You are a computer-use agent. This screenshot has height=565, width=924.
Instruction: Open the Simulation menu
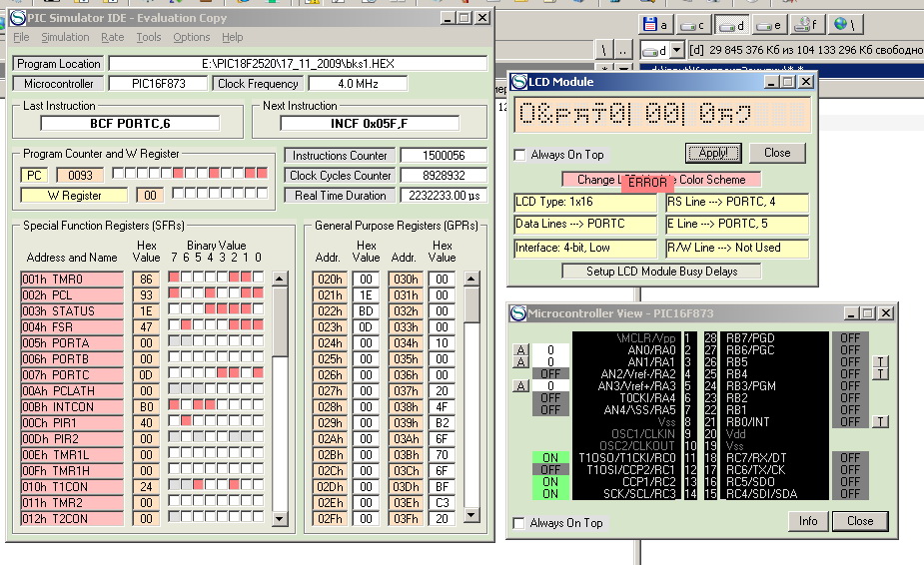click(65, 37)
